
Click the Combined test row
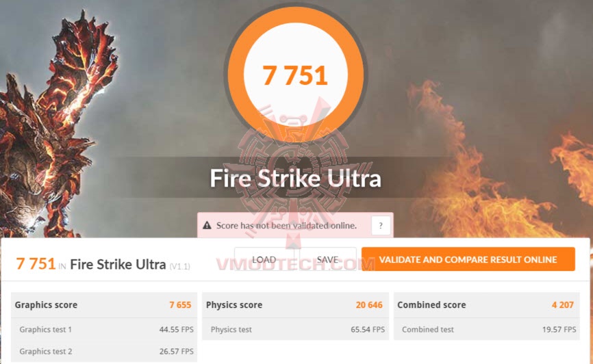tap(487, 329)
